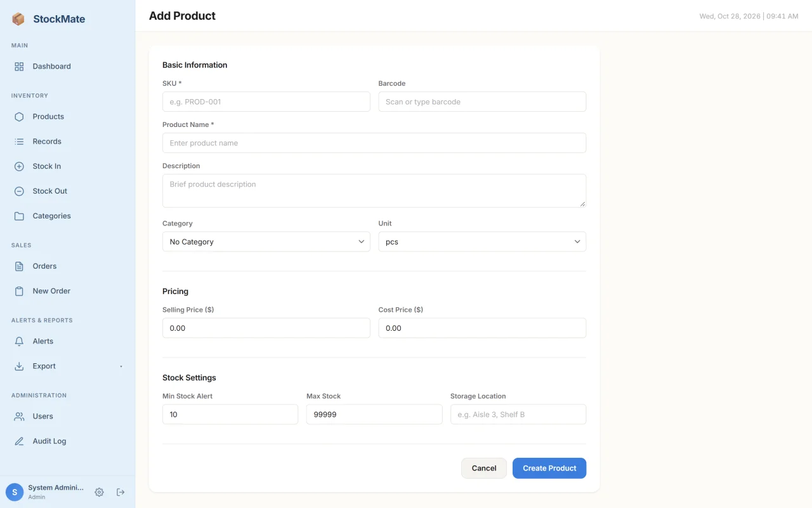
Task: Click the Records list icon
Action: 19,142
